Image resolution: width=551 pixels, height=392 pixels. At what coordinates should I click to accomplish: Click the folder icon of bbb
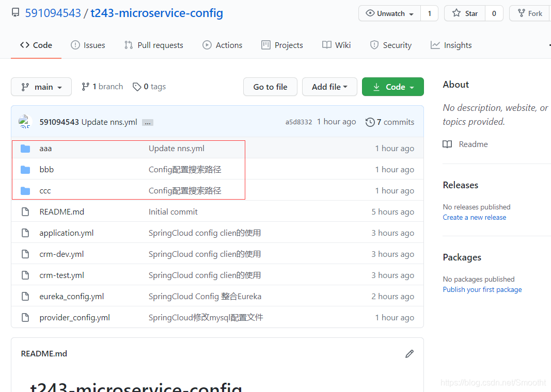click(25, 170)
